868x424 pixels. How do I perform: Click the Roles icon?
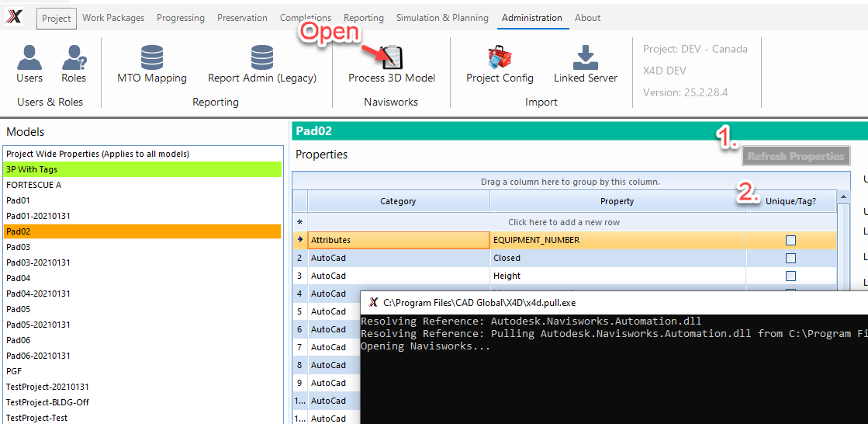[x=74, y=58]
